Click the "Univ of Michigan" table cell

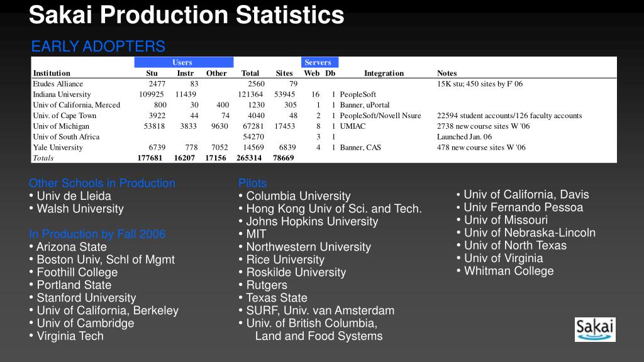coord(61,126)
